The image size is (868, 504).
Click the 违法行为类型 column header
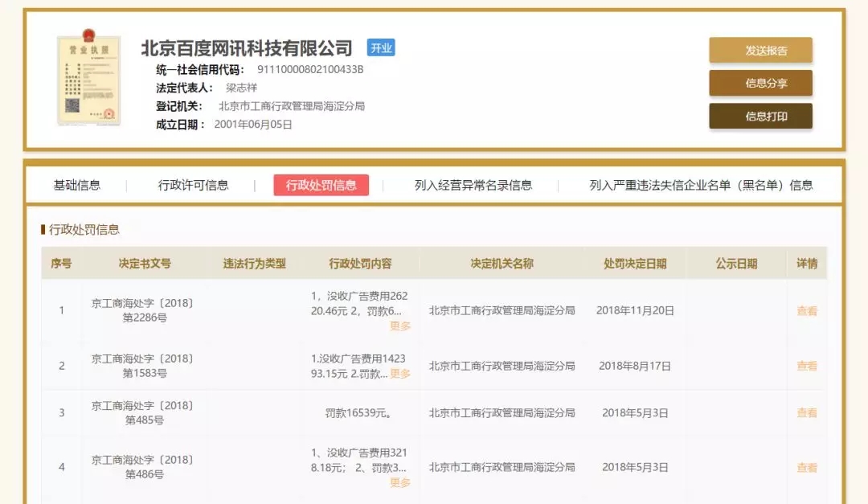[255, 264]
